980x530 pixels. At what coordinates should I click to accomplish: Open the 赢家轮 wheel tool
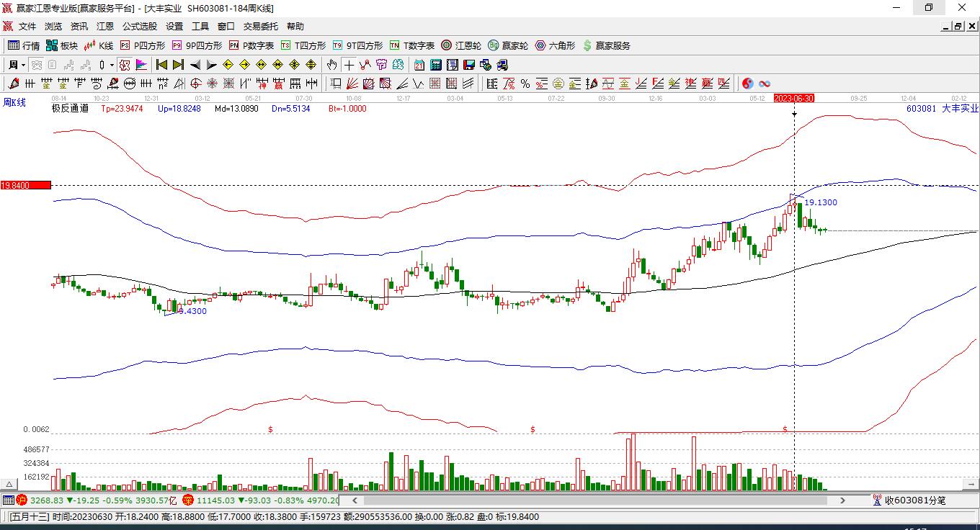click(x=508, y=45)
